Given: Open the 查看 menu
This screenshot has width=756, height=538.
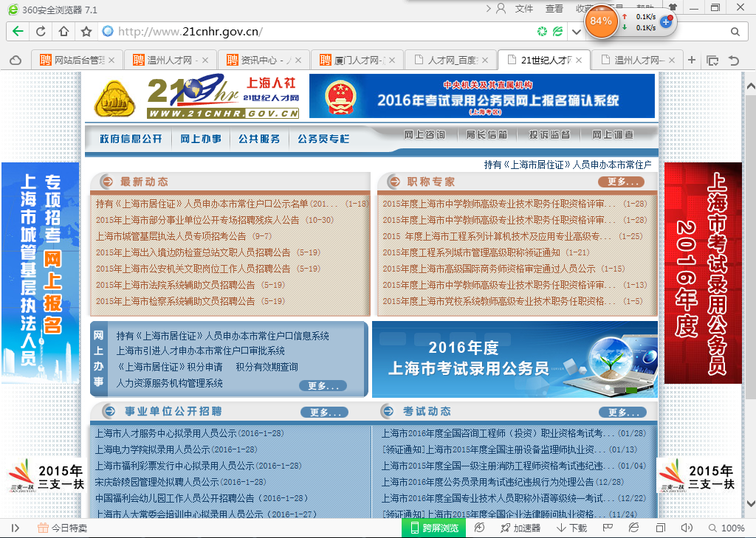Looking at the screenshot, I should (554, 9).
